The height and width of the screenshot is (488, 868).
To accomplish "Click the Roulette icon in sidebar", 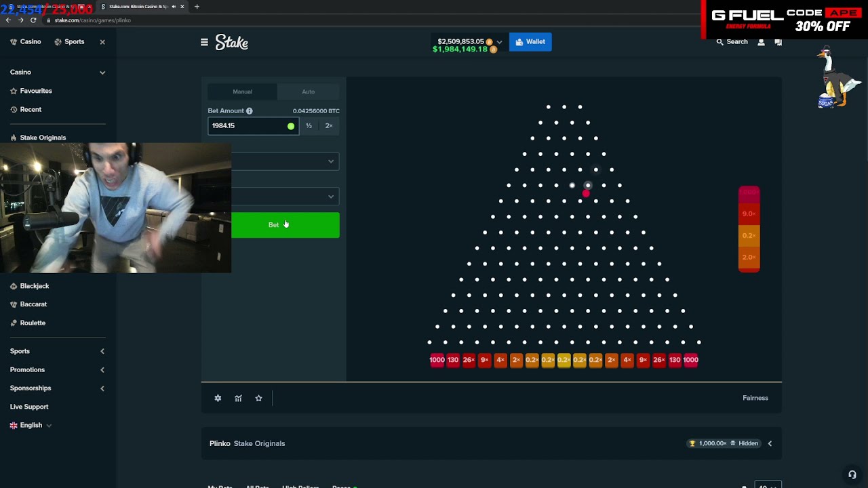I will coord(14,323).
